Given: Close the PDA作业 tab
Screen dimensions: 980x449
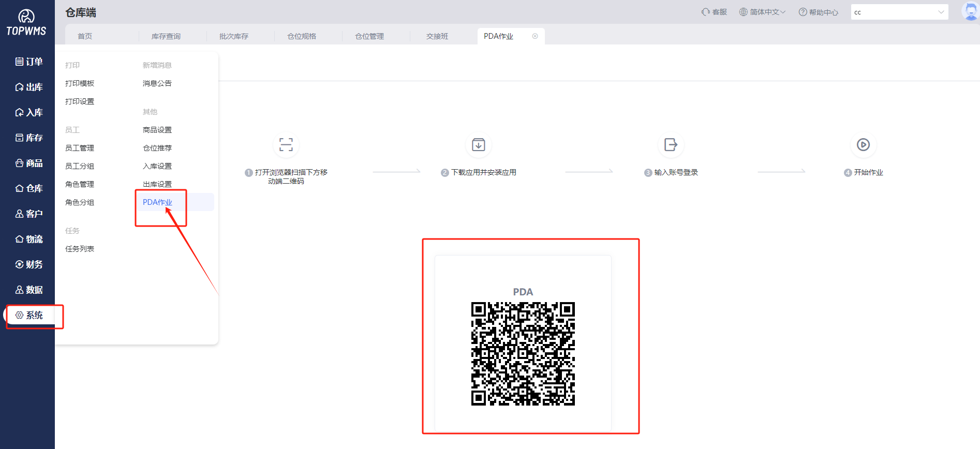Looking at the screenshot, I should pyautogui.click(x=535, y=36).
